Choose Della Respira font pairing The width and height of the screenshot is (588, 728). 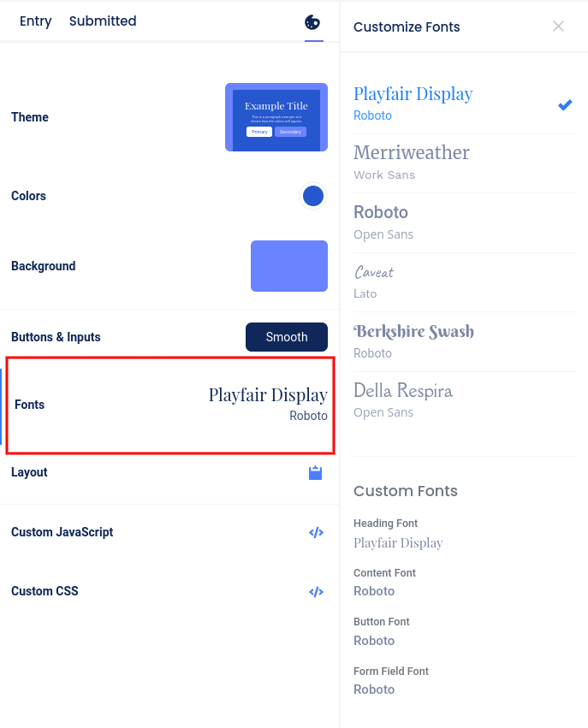point(465,400)
